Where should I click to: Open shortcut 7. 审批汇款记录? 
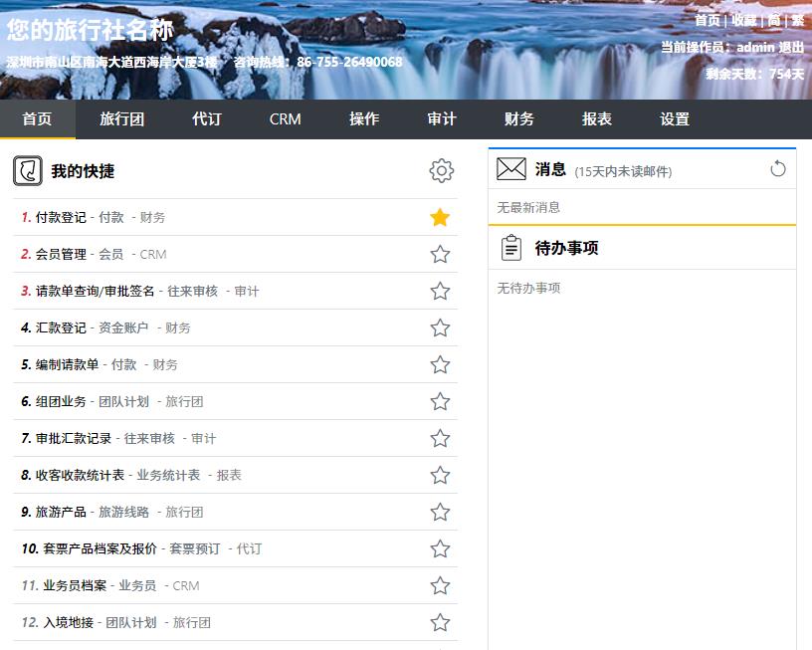tap(73, 438)
